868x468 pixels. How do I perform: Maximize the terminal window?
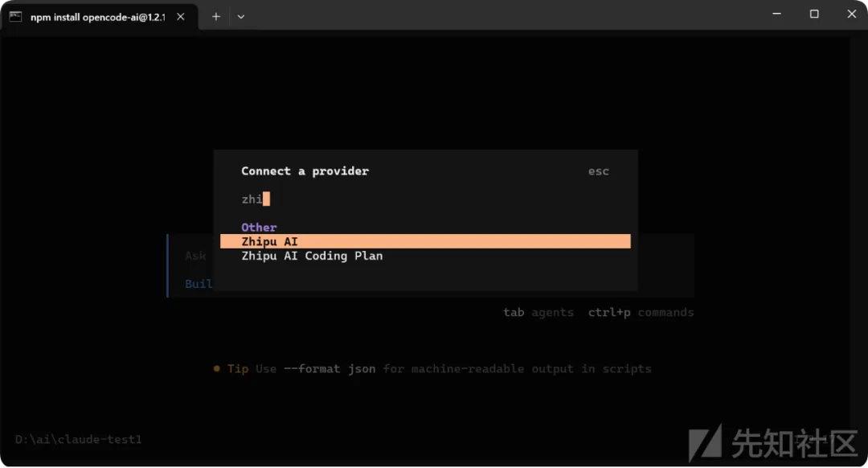coord(813,14)
